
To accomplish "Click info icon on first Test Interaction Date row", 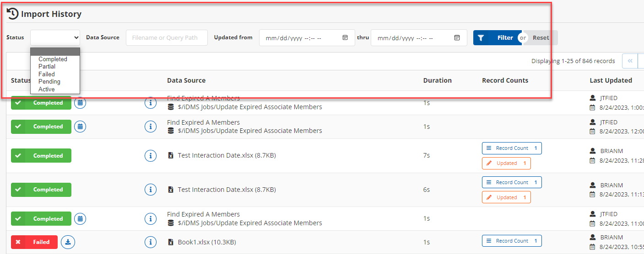I will point(151,156).
